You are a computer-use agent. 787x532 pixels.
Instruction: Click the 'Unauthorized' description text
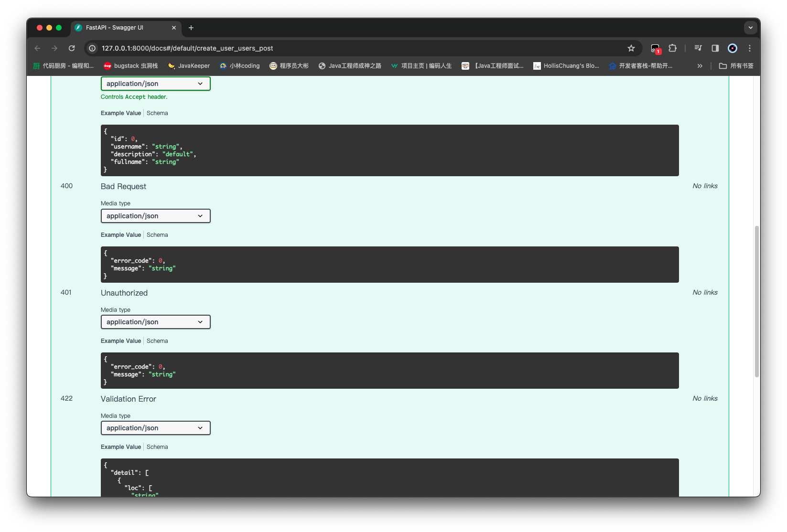pos(124,293)
